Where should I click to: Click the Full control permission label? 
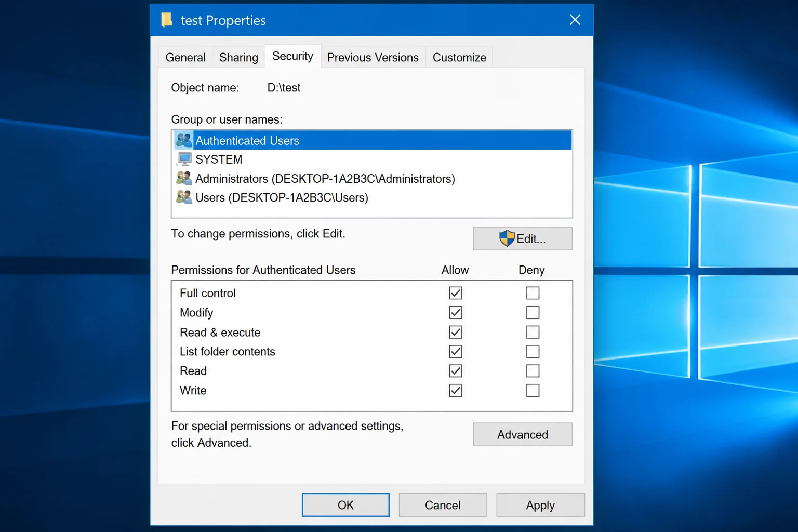coord(207,293)
